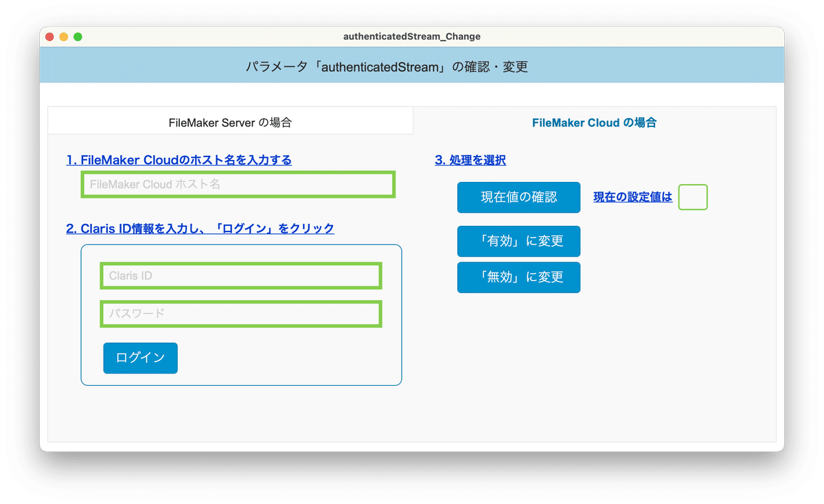Click the 現在値の確認 button
Image resolution: width=824 pixels, height=504 pixels.
click(x=518, y=198)
